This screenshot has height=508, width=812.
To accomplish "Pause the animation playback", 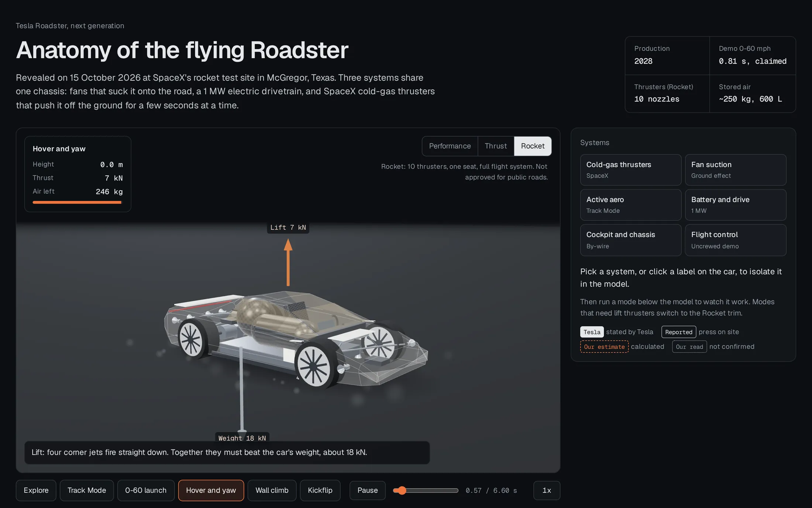I will [x=368, y=490].
